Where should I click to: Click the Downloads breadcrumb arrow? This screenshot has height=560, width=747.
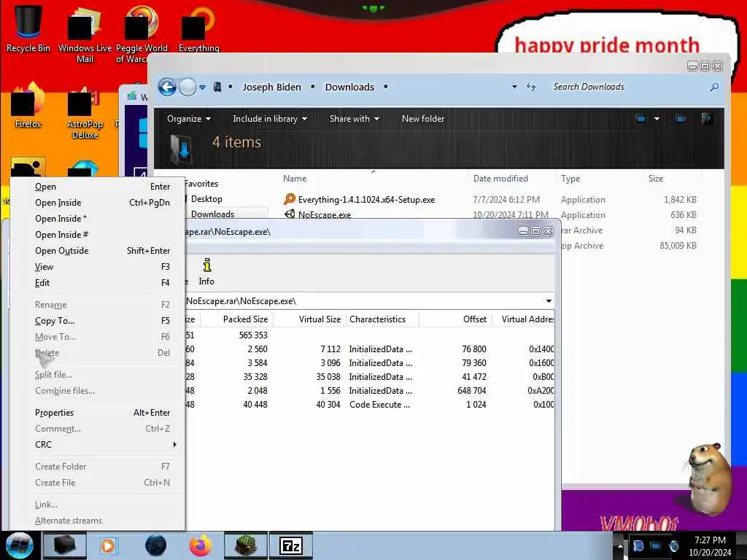385,87
